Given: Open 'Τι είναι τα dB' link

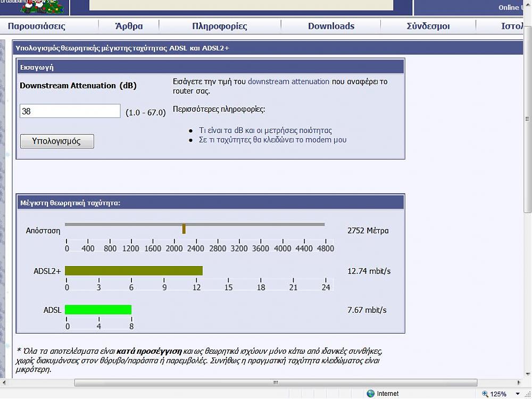Looking at the screenshot, I should [x=265, y=130].
